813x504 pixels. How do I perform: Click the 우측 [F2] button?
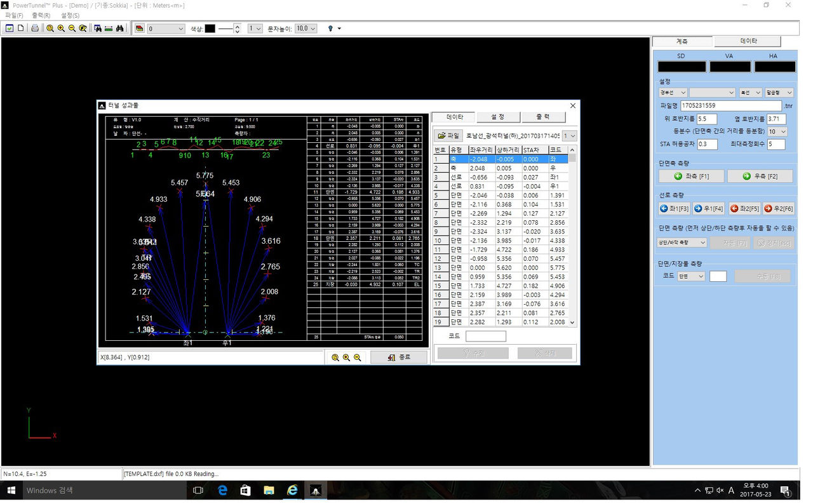(760, 176)
